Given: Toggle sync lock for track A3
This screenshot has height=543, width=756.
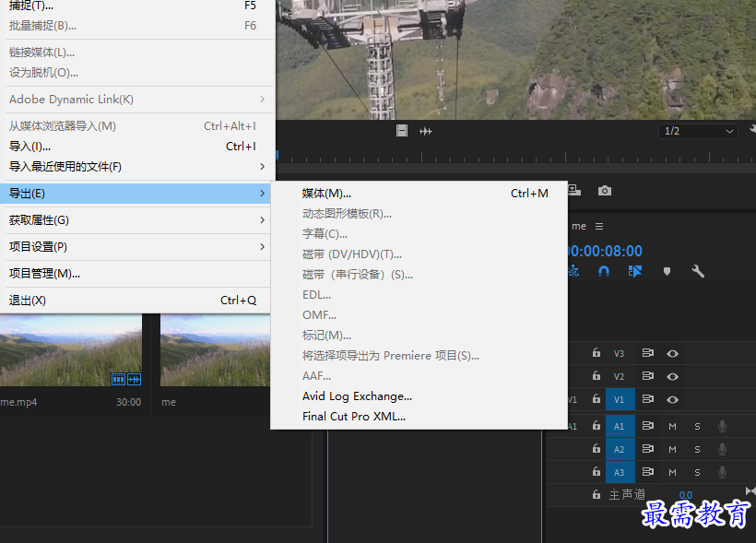Looking at the screenshot, I should 648,472.
